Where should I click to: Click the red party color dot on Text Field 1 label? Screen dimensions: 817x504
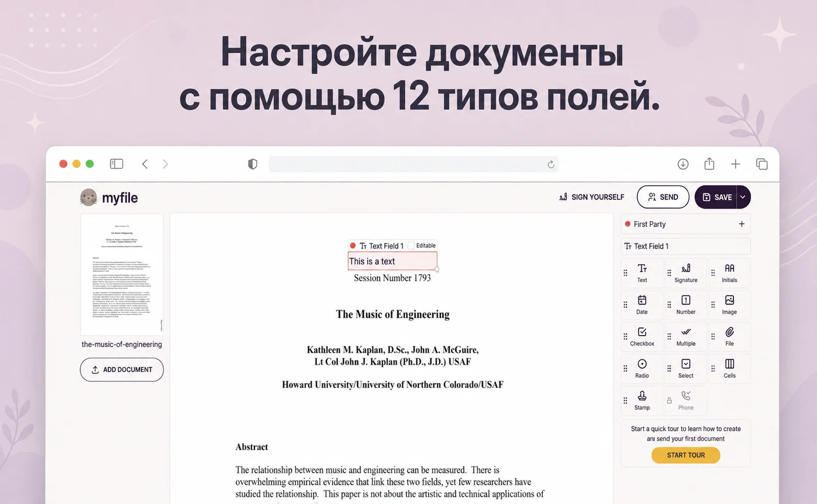coord(352,246)
